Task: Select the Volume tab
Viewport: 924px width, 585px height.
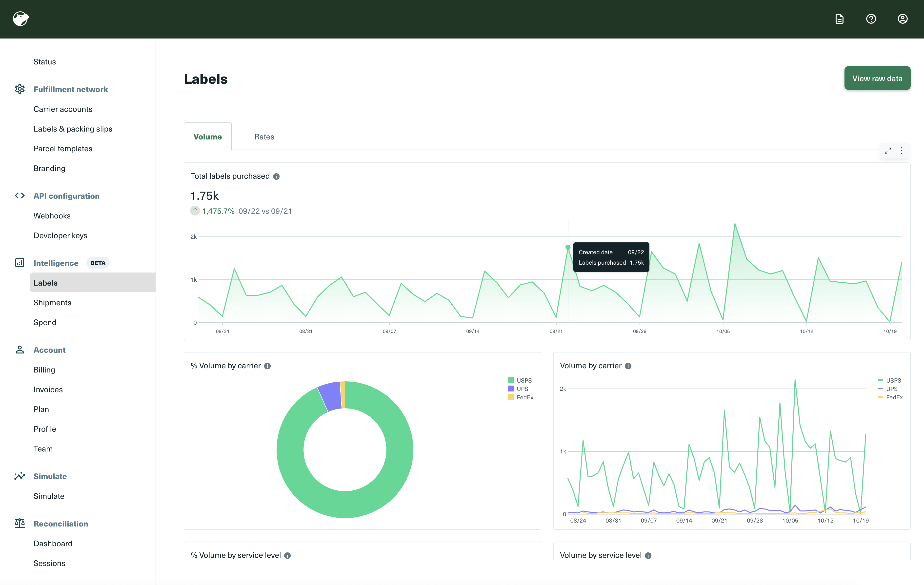Action: coord(208,137)
